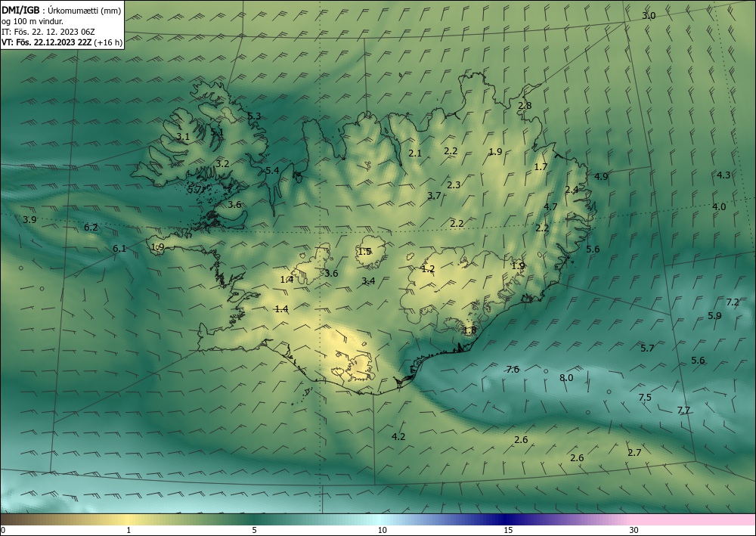Select the '2.4' value near the east coast
This screenshot has height=536, width=756.
(x=572, y=190)
